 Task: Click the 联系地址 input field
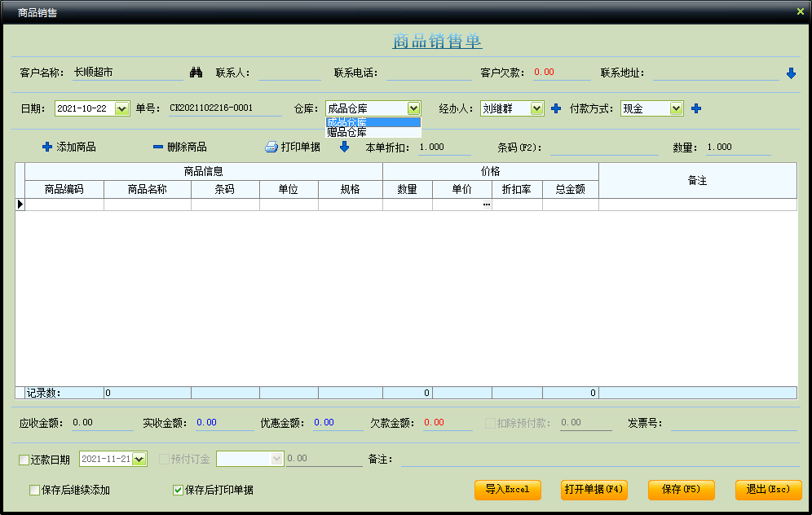pyautogui.click(x=716, y=73)
